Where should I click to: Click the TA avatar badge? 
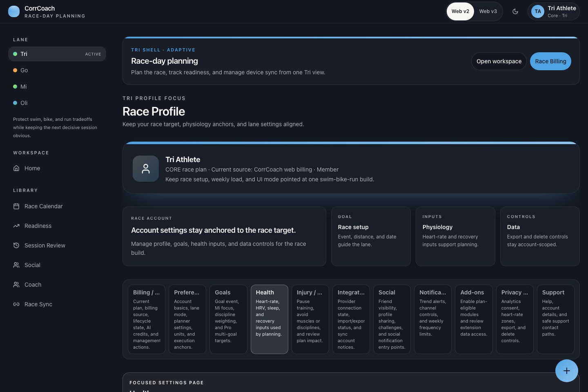[x=538, y=11]
